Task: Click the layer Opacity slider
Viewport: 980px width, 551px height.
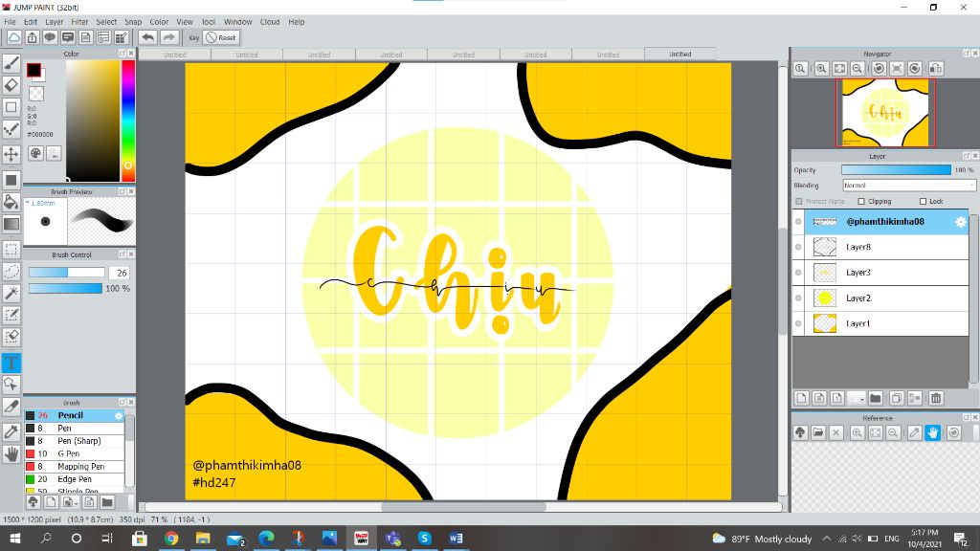Action: 896,170
